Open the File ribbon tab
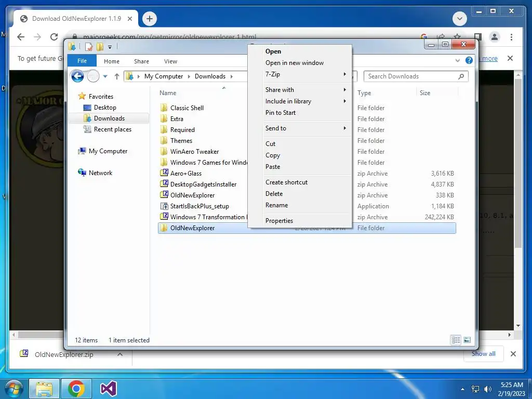This screenshot has width=532, height=399. [82, 61]
